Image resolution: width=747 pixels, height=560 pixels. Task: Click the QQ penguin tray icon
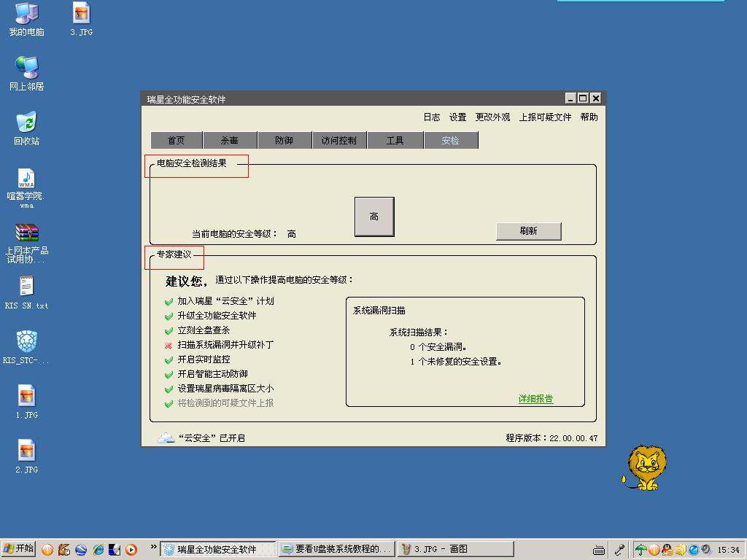(667, 550)
